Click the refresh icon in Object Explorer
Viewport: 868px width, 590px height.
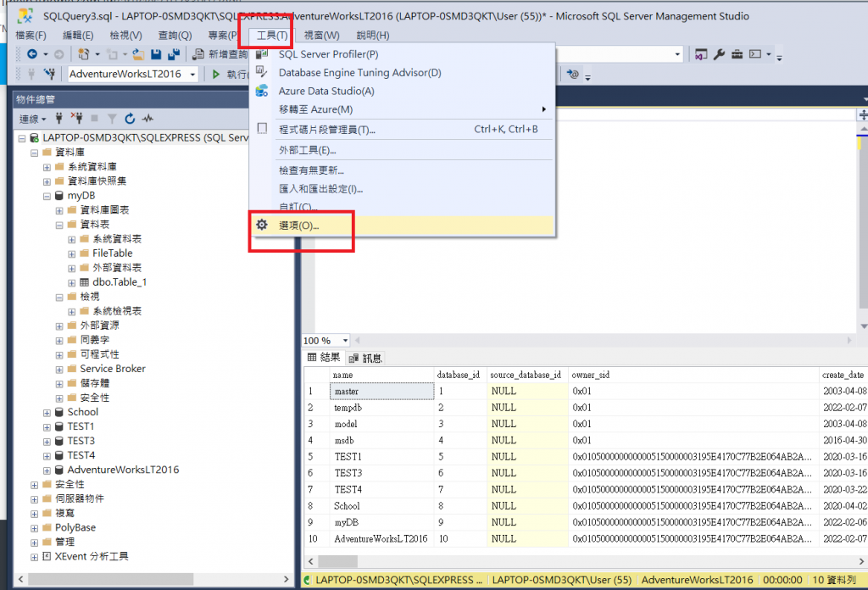(130, 119)
